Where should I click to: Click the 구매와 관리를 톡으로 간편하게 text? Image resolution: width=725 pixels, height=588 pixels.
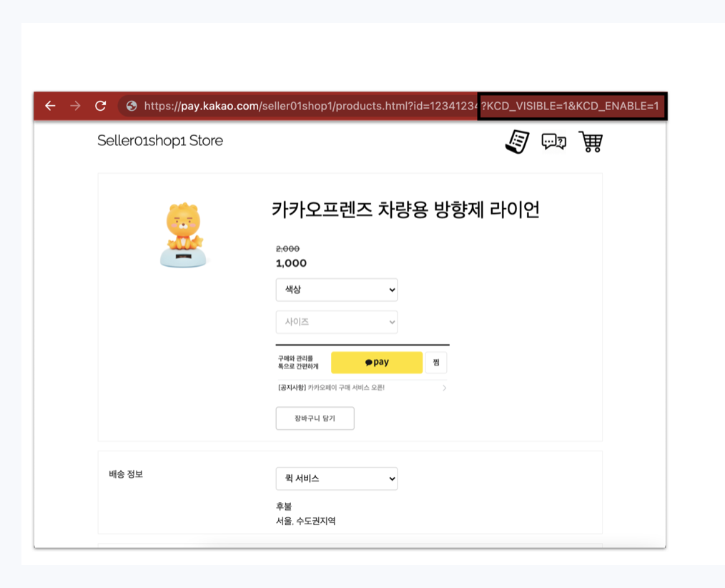tap(298, 362)
